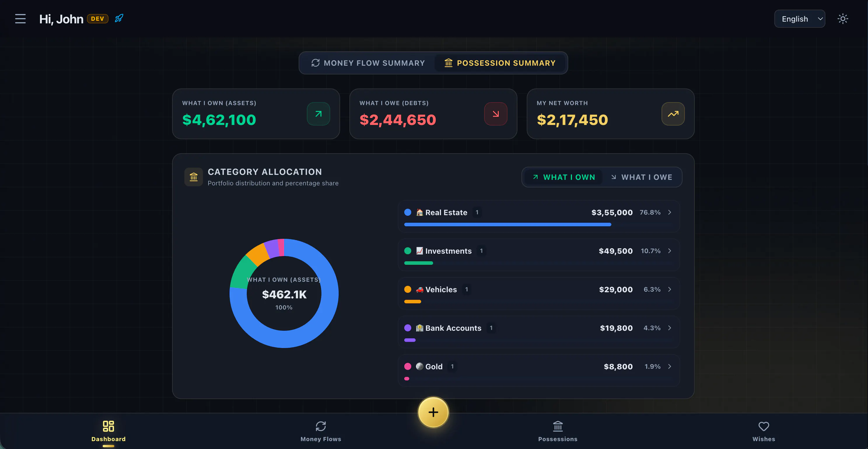Click the house emoji icon for Real Estate

(x=419, y=212)
